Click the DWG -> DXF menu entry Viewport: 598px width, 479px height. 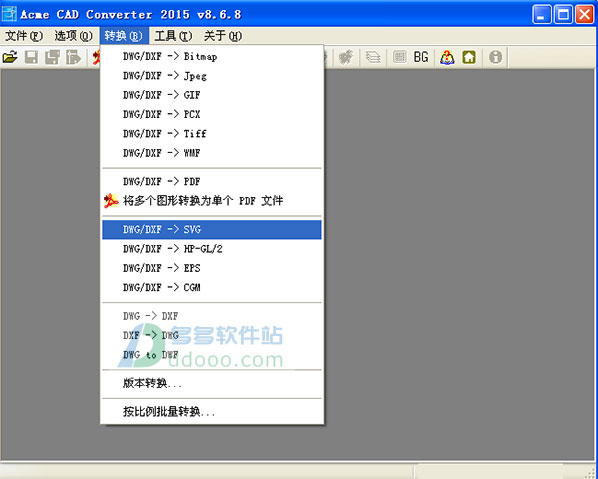212,316
